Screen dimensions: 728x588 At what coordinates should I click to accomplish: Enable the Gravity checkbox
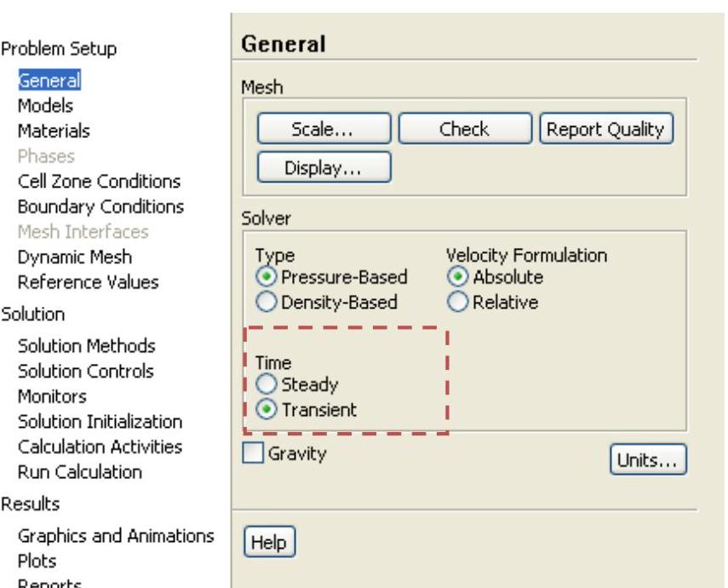point(253,455)
